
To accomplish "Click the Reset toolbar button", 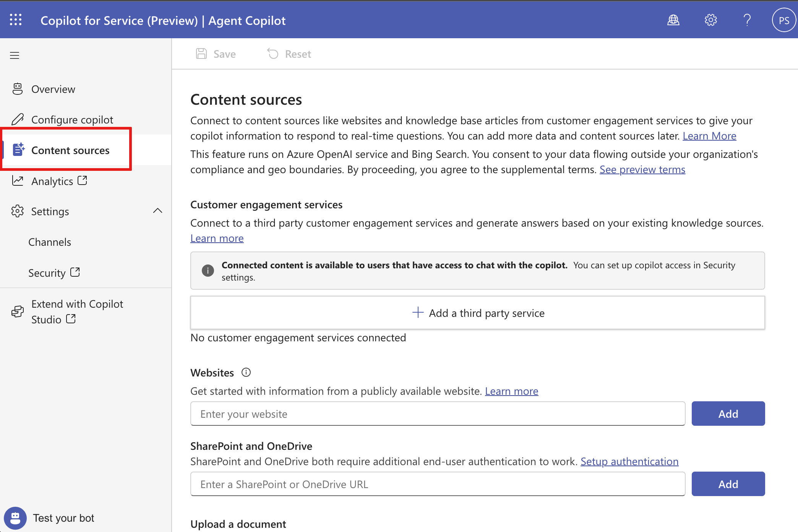I will pyautogui.click(x=289, y=54).
